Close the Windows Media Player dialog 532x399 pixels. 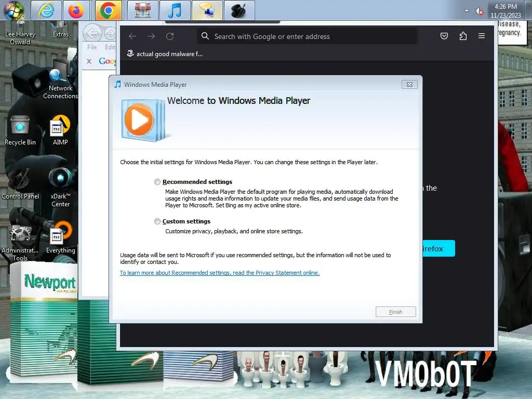pyautogui.click(x=409, y=85)
